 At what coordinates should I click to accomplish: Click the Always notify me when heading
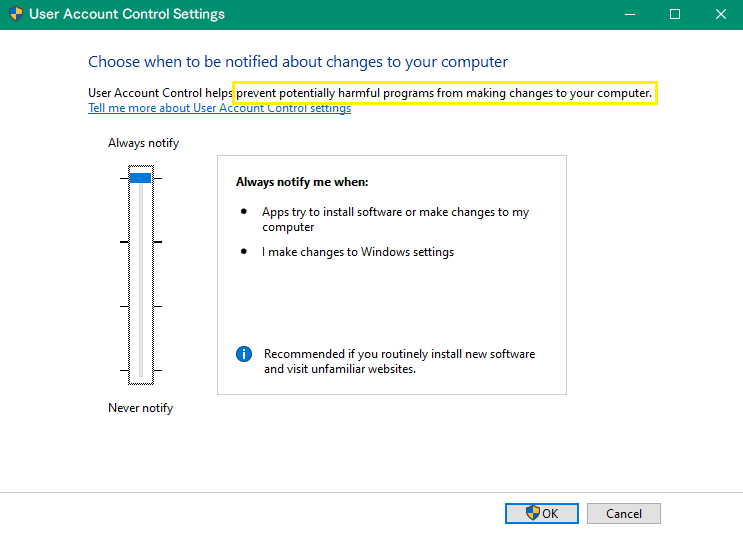coord(302,182)
